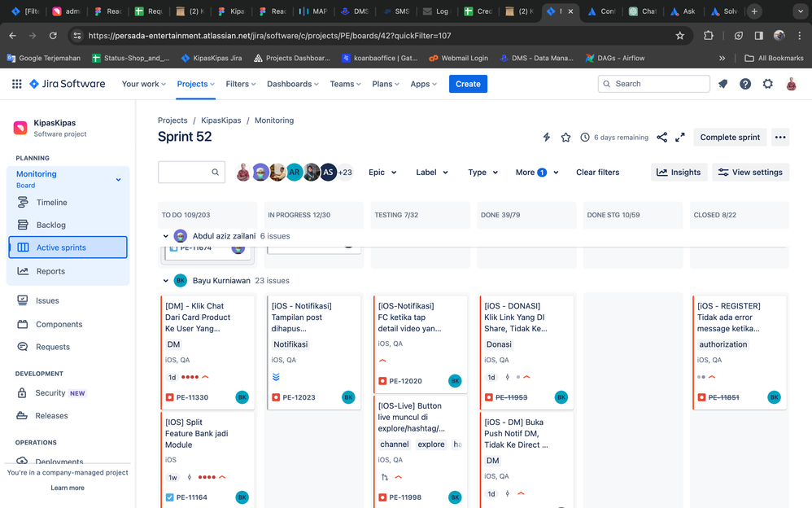Viewport: 812px width, 508px height.
Task: Click the Timeline sidebar icon
Action: point(23,202)
